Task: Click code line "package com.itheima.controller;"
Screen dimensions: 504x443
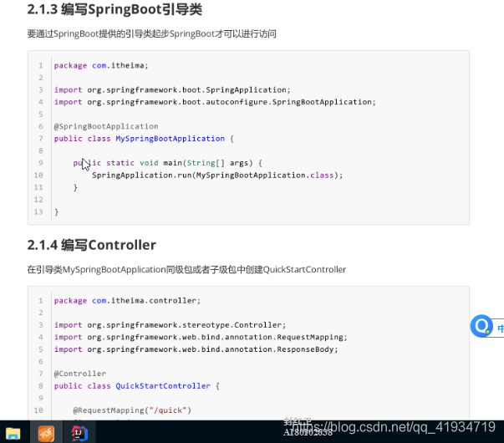Action: pos(127,301)
